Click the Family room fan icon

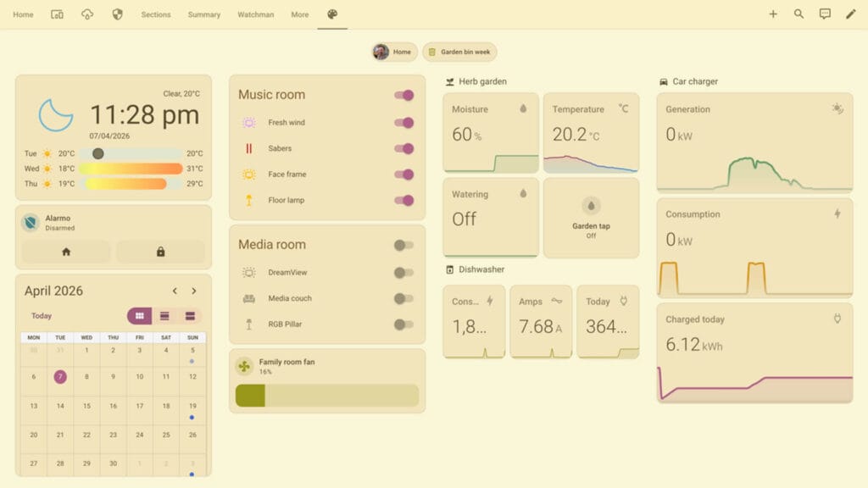(244, 366)
